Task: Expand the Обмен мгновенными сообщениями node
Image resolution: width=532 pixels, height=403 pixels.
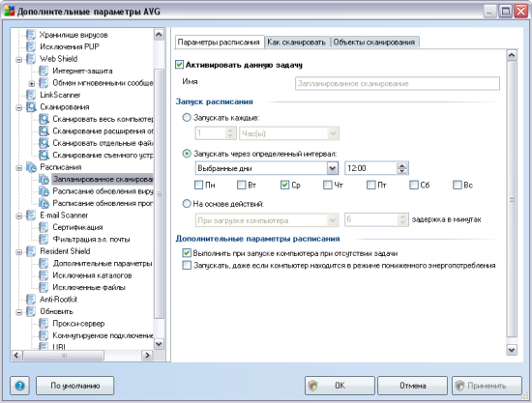Action: click(x=32, y=83)
